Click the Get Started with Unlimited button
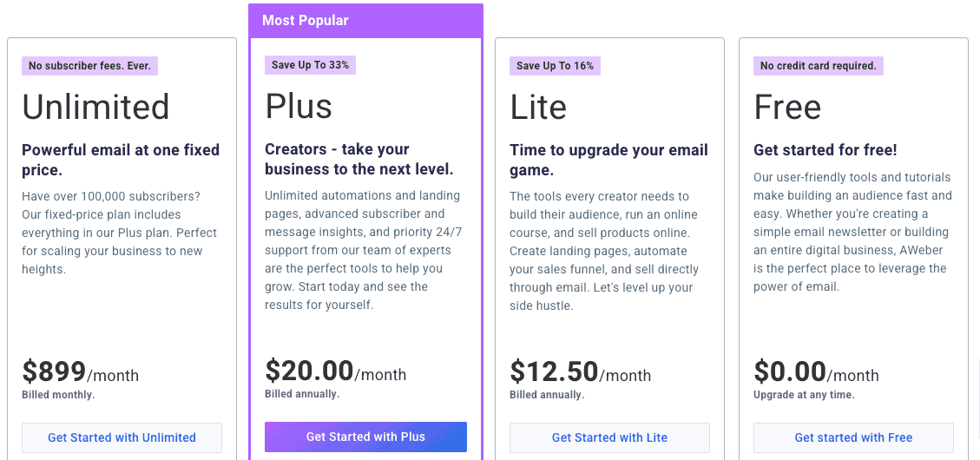Viewport: 980px width, 460px height. click(x=122, y=437)
